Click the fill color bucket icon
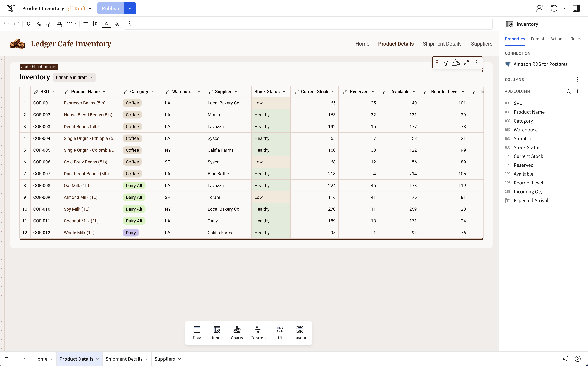Image resolution: width=588 pixels, height=366 pixels. pos(117,24)
